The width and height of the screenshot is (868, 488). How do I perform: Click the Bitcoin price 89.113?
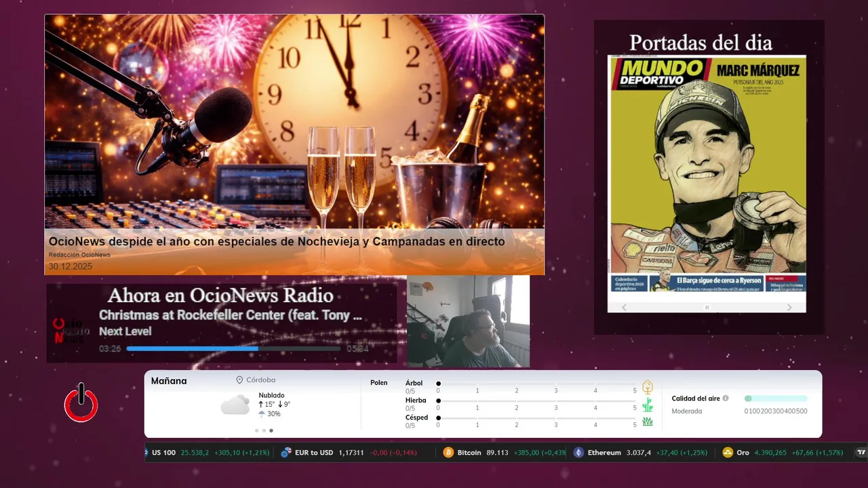tap(497, 453)
